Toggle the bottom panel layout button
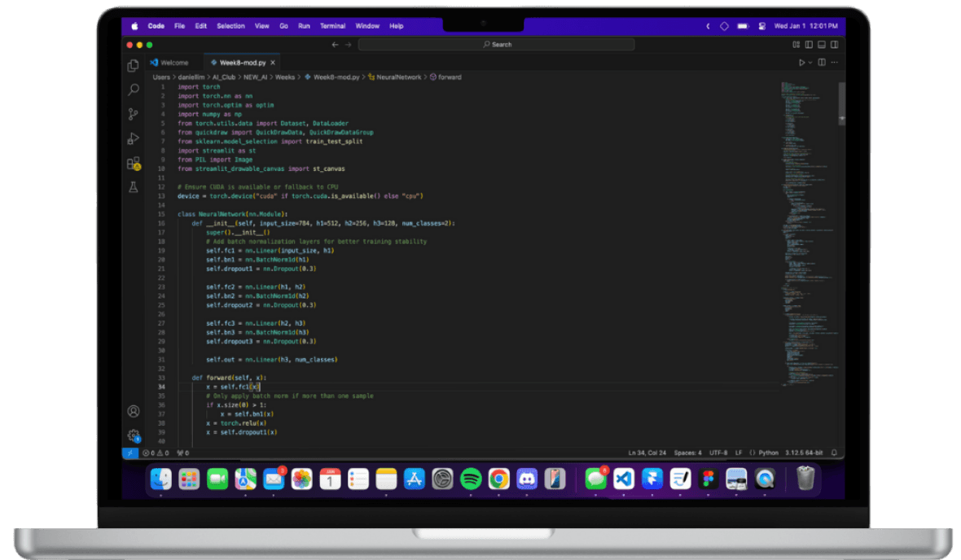 [822, 45]
